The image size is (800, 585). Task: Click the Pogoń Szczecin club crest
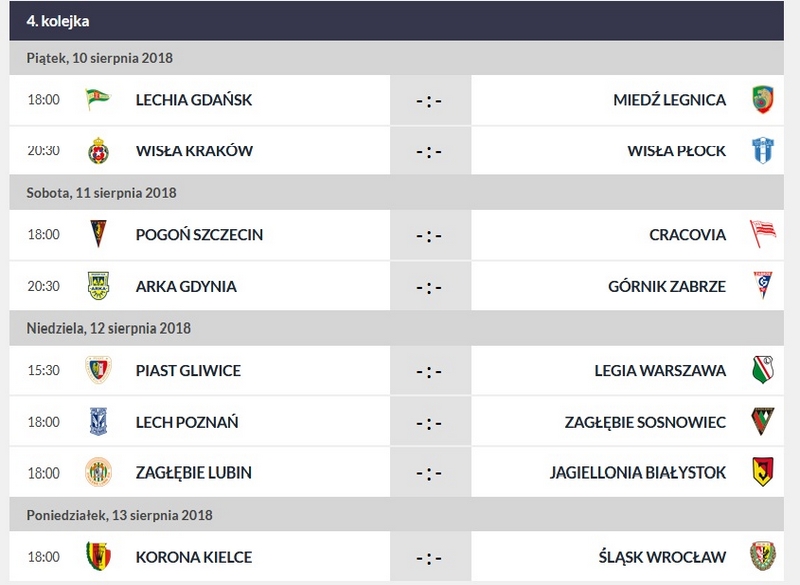pos(98,234)
